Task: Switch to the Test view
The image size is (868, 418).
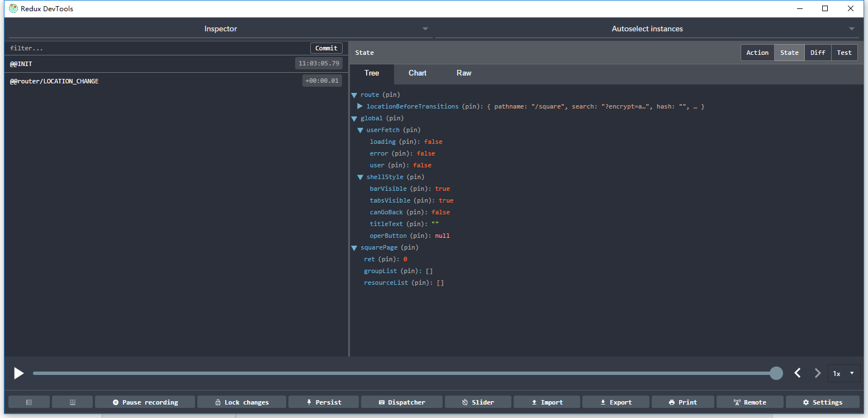Action: [844, 53]
